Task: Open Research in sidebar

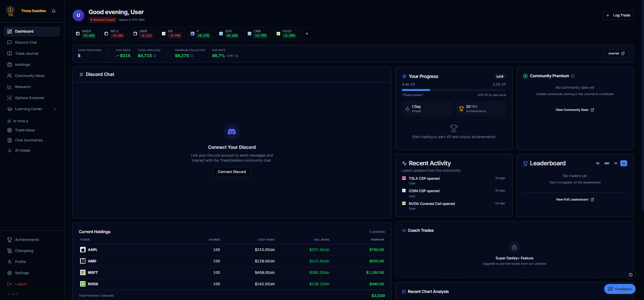Action: [x=32, y=87]
